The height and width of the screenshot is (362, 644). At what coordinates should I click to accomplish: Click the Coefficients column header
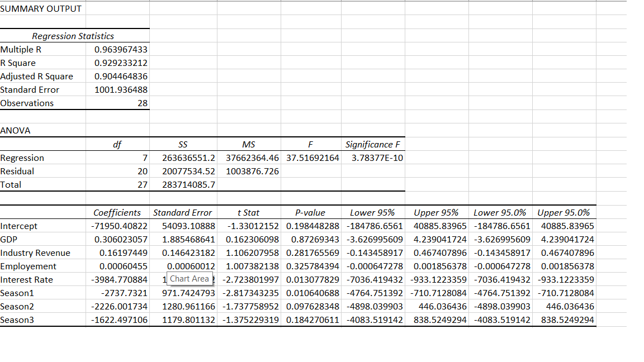tap(118, 212)
